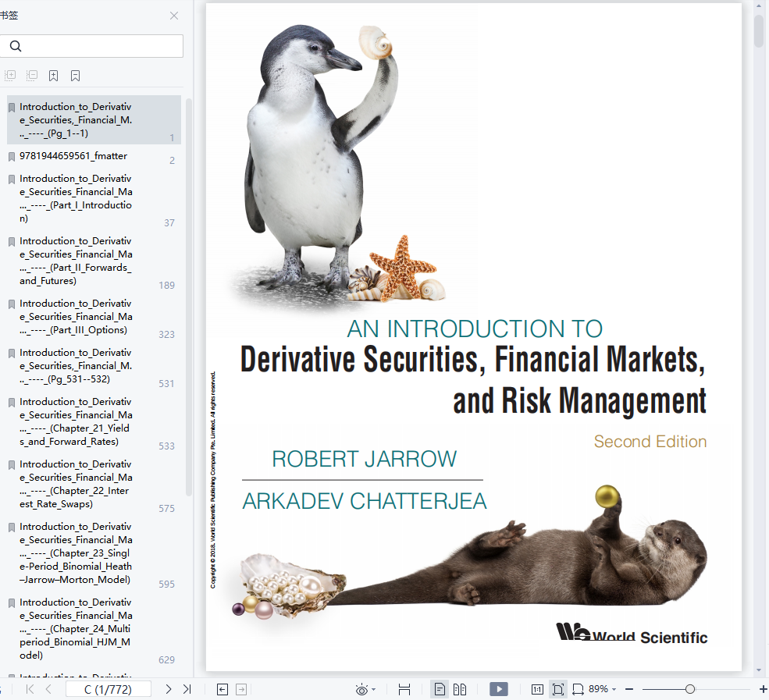Viewport: 769px width, 700px height.
Task: Click the document vertical scrollbar thumb
Action: click(x=759, y=31)
